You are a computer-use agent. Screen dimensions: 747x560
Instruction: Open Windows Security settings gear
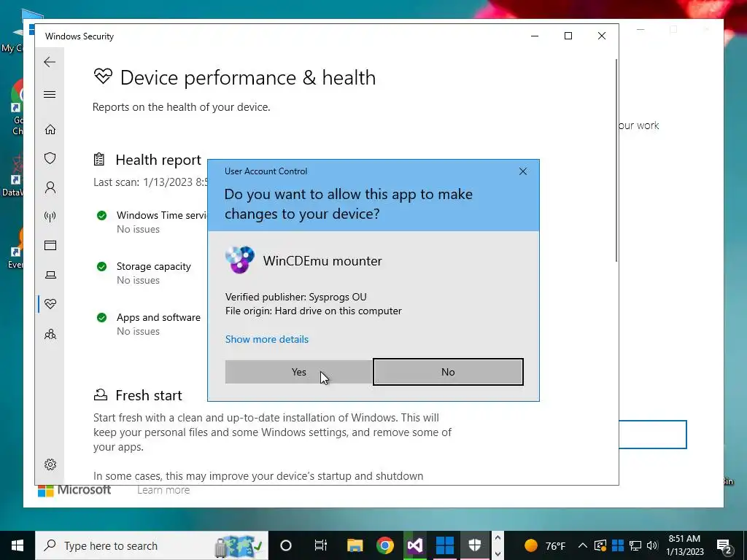[x=50, y=464]
